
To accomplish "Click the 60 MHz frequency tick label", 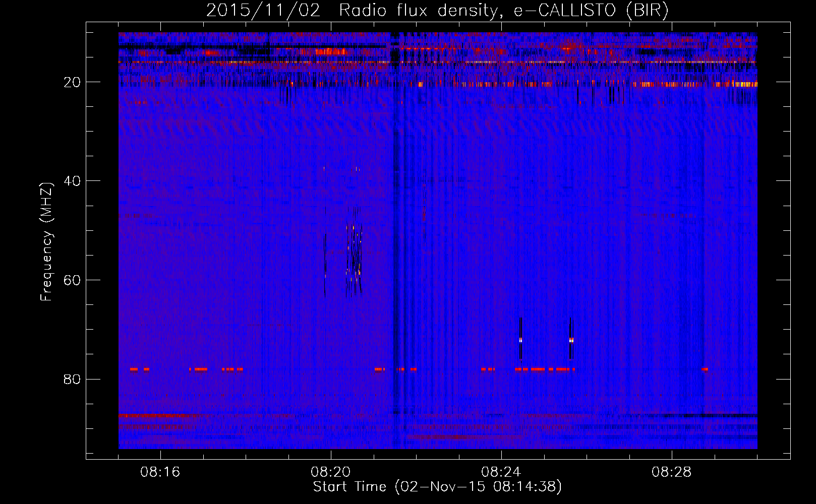I will click(x=73, y=280).
